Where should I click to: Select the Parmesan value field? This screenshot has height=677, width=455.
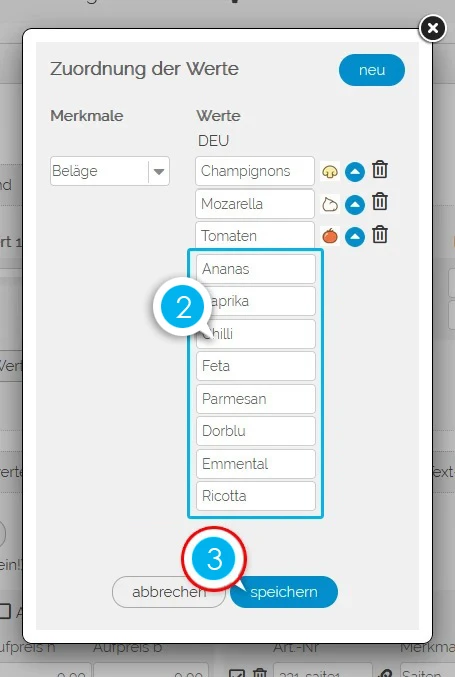(x=256, y=399)
